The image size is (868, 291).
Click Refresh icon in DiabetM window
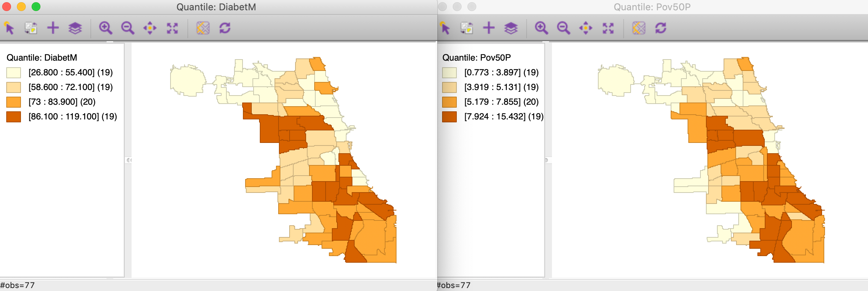225,28
